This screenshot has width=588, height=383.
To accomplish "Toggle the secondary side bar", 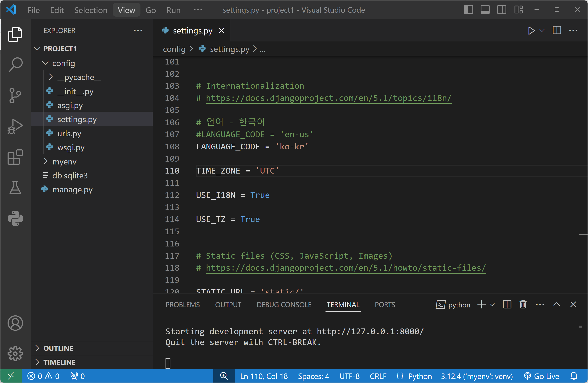I will pos(501,10).
